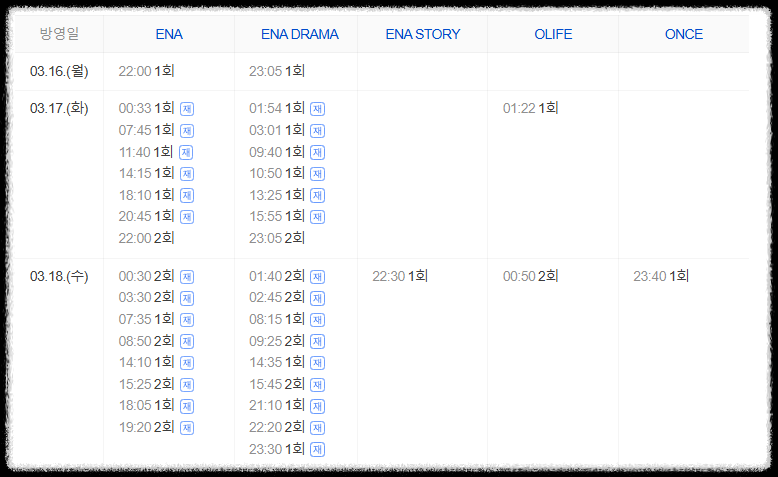Screen dimensions: 778x477
Task: Select ENA DRAMA 23:05 episode 2 entry
Action: 277,238
